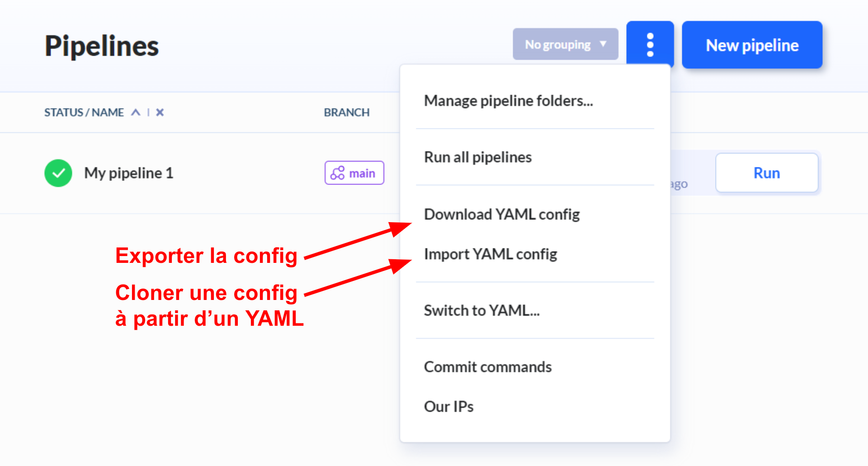This screenshot has width=868, height=466.
Task: Clear sorting with the X icon
Action: (x=160, y=112)
